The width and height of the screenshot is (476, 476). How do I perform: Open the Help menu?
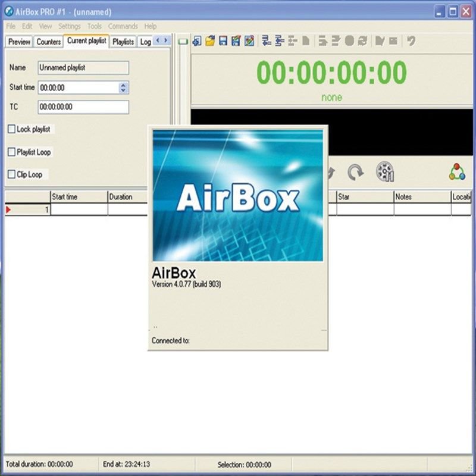point(151,26)
